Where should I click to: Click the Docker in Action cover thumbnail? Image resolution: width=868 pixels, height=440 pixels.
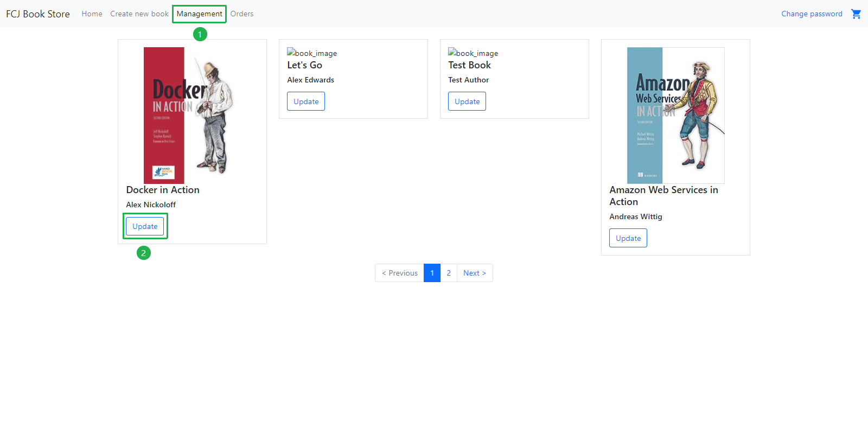pos(193,116)
